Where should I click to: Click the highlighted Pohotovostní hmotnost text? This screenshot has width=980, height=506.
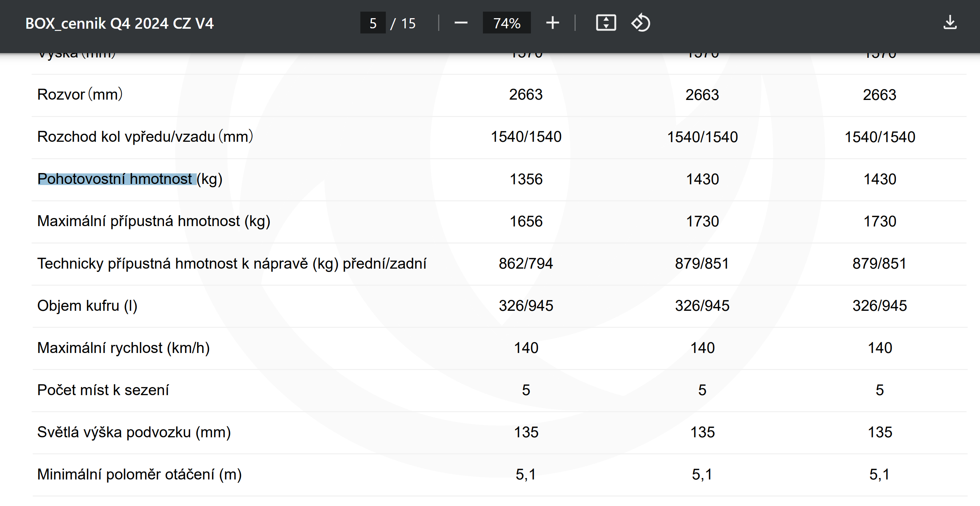click(x=116, y=179)
